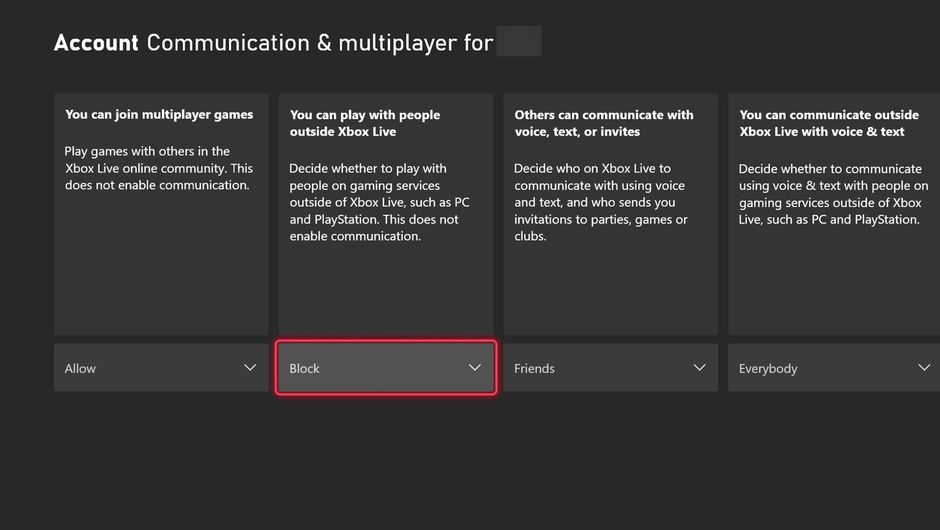This screenshot has height=530, width=940.
Task: Click the empty lower area of the join multiplayer card
Action: [x=161, y=270]
